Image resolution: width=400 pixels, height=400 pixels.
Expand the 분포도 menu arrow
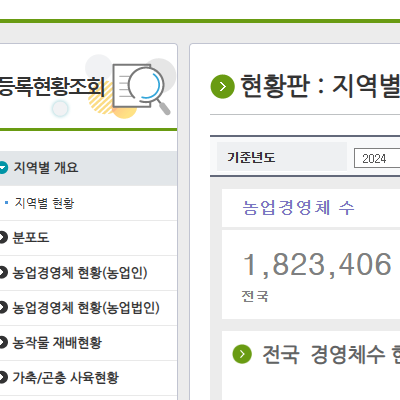click(x=3, y=238)
